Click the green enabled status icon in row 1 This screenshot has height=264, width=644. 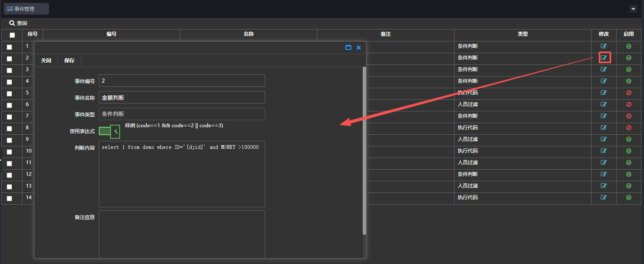click(x=629, y=46)
